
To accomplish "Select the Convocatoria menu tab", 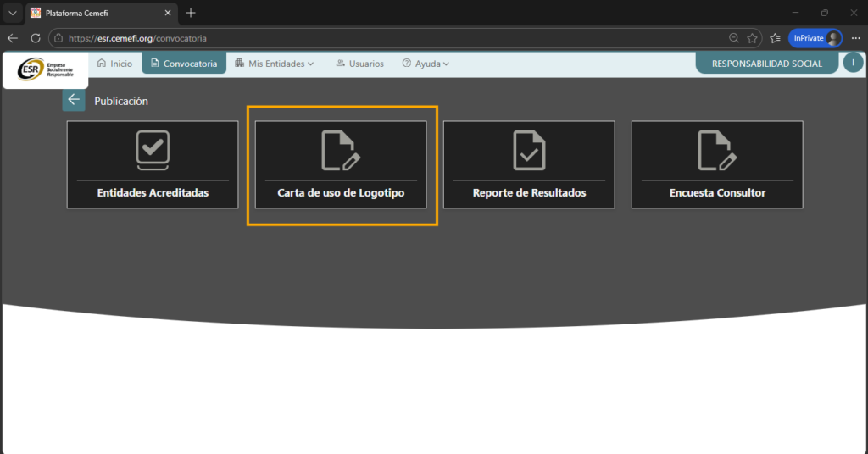I will [183, 64].
